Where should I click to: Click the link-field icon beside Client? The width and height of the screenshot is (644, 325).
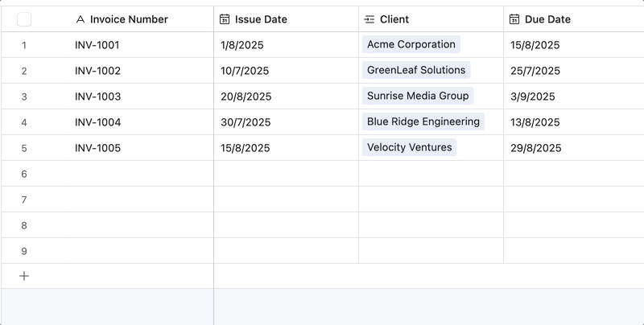(369, 19)
